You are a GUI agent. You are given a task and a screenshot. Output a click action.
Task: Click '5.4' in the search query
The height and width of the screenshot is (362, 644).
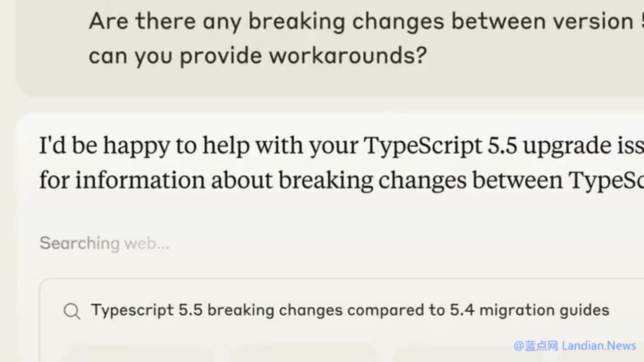(462, 310)
